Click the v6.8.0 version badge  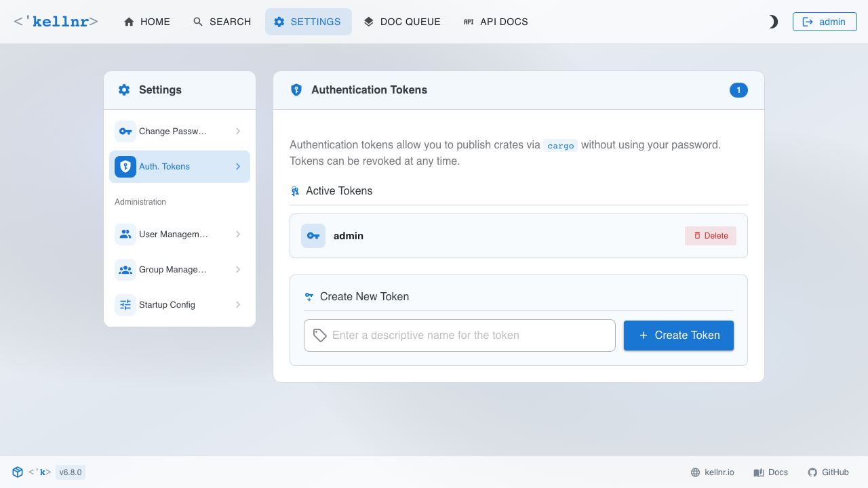point(71,472)
